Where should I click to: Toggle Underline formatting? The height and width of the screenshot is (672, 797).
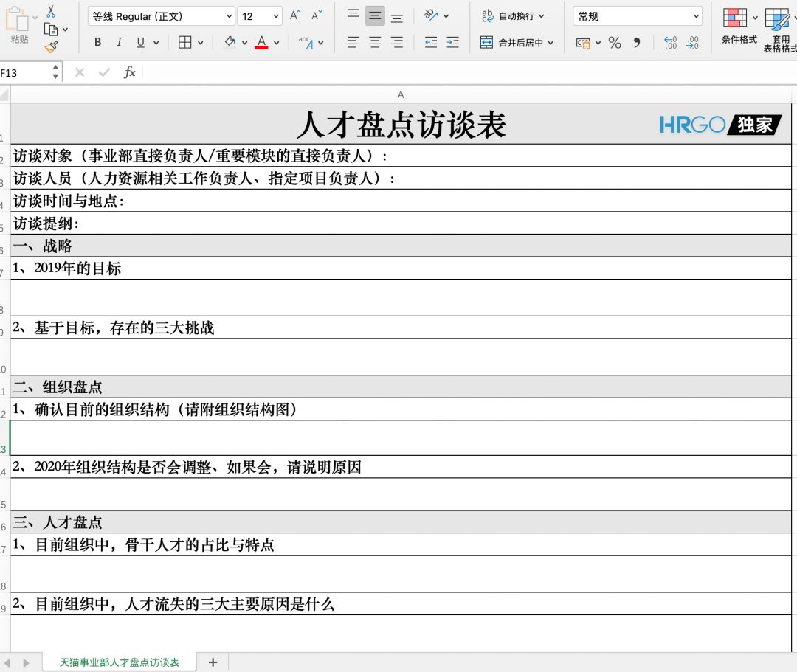point(141,42)
